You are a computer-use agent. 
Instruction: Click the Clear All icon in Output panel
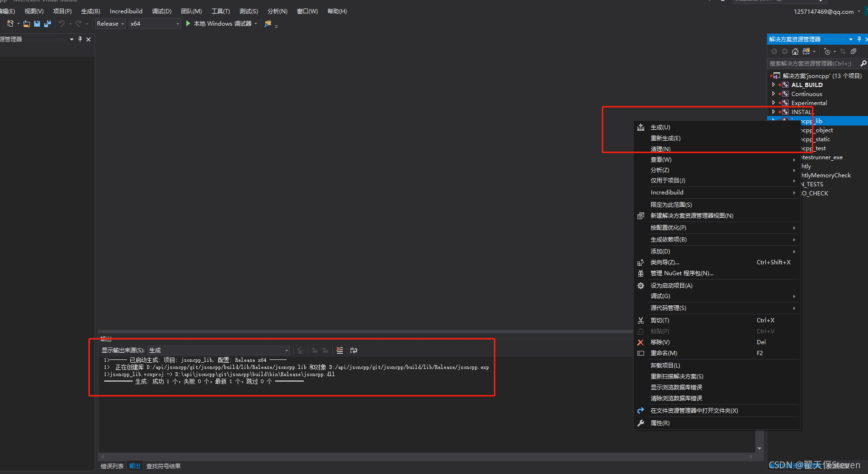pos(339,350)
